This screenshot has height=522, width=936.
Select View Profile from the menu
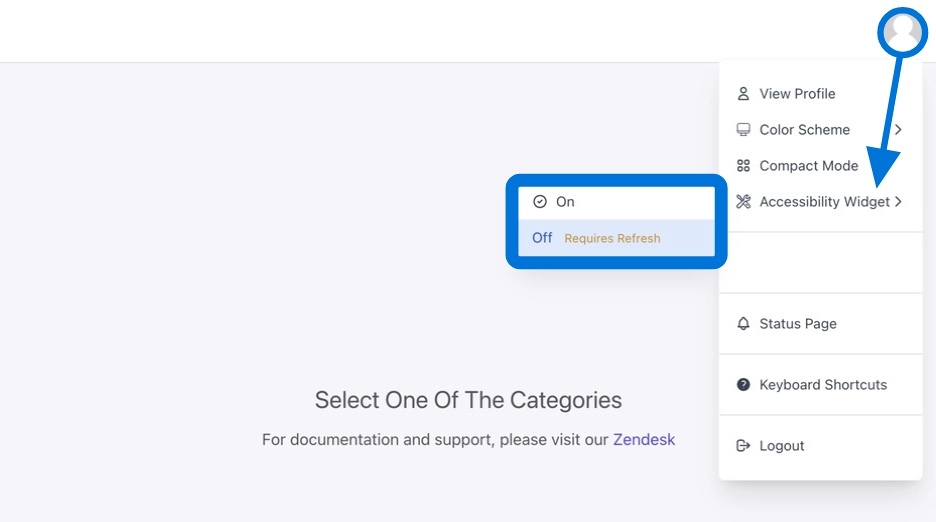click(797, 94)
